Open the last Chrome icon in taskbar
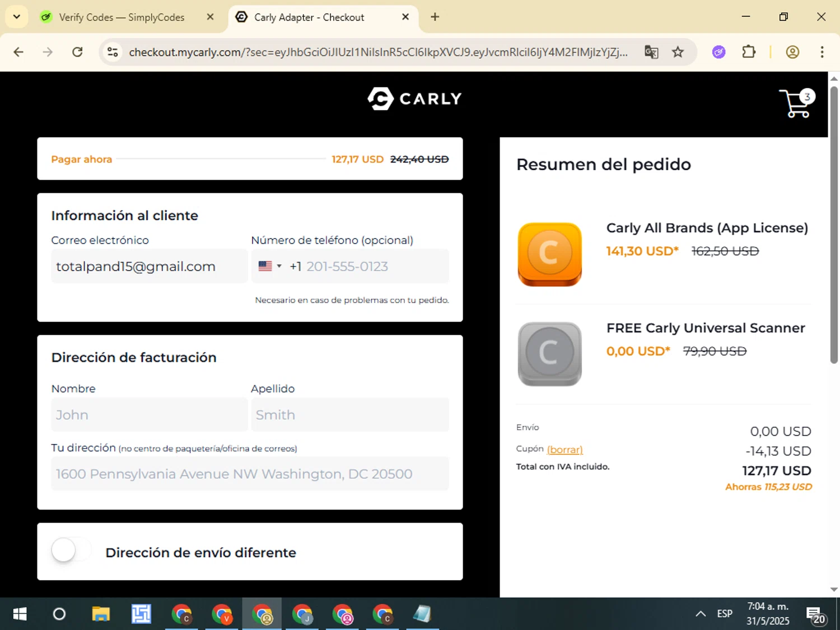 point(383,614)
